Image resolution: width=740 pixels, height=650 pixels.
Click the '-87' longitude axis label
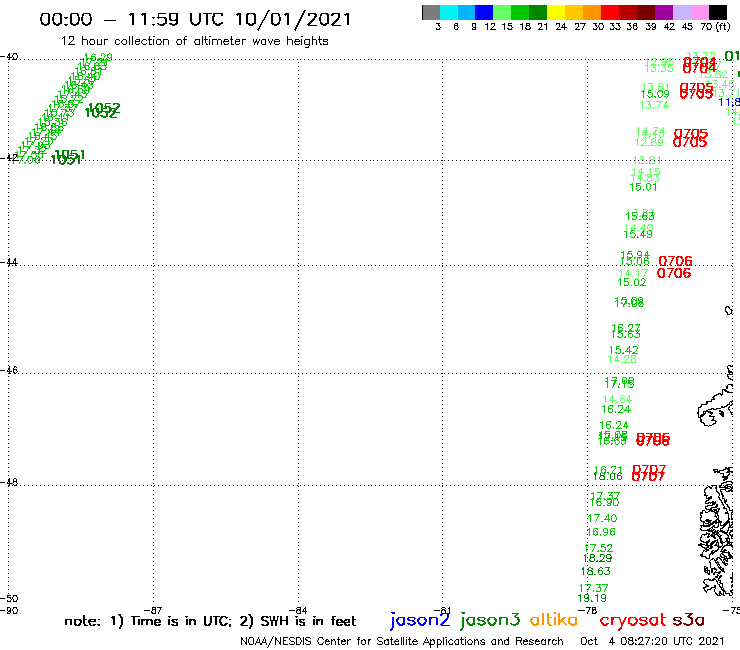point(153,610)
